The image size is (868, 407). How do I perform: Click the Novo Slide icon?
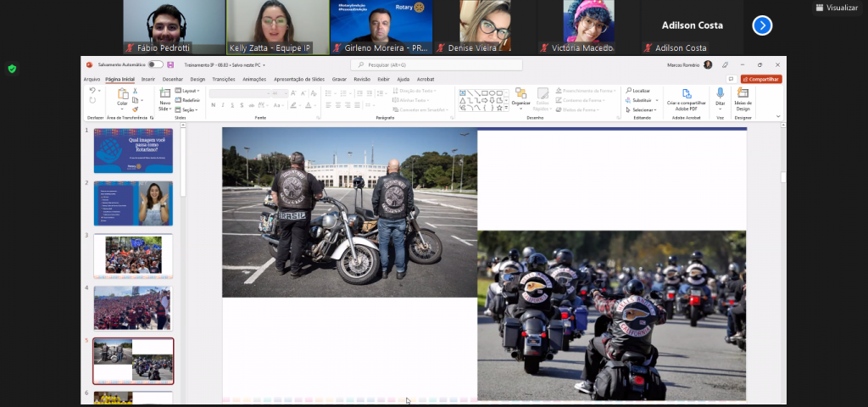click(165, 95)
